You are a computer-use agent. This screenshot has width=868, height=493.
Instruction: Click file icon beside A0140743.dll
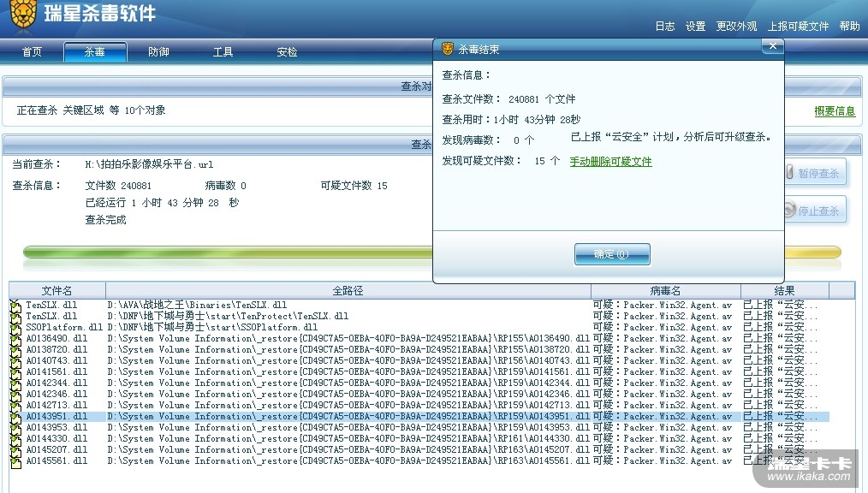tap(16, 361)
